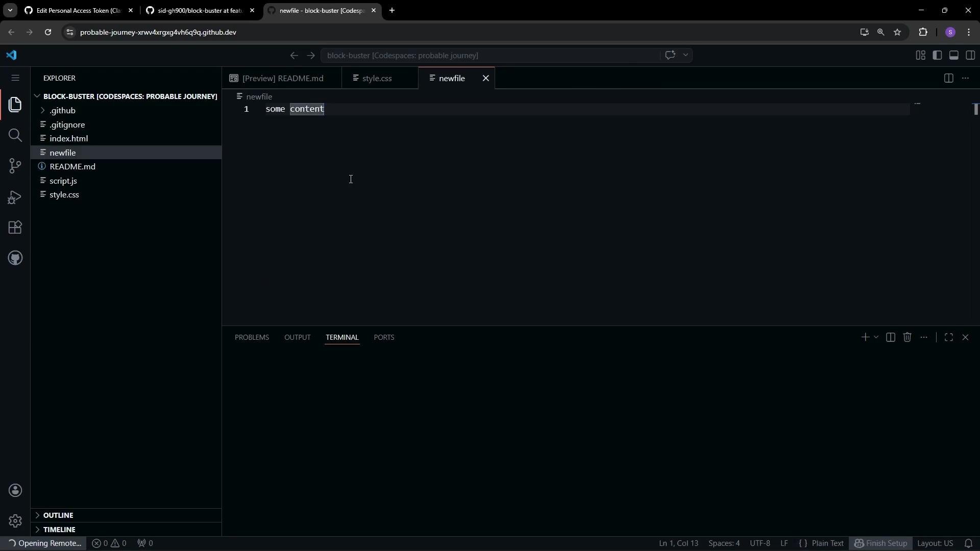Open Go to Line via Ln 1, Col 13

point(678,543)
